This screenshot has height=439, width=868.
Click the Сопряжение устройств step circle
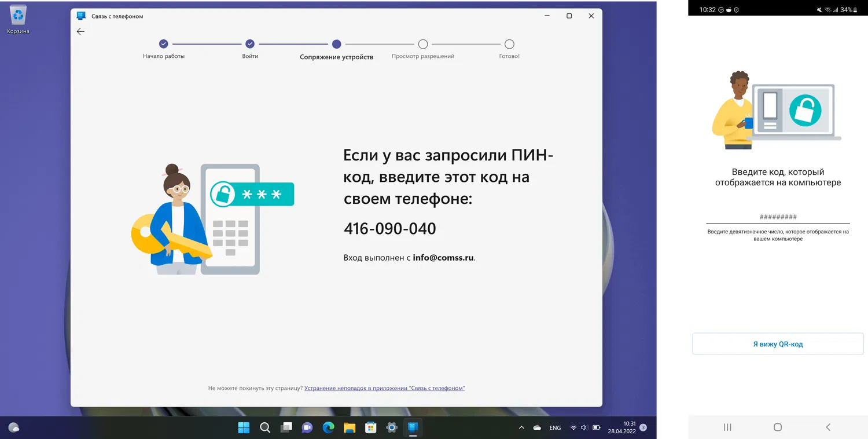click(337, 44)
